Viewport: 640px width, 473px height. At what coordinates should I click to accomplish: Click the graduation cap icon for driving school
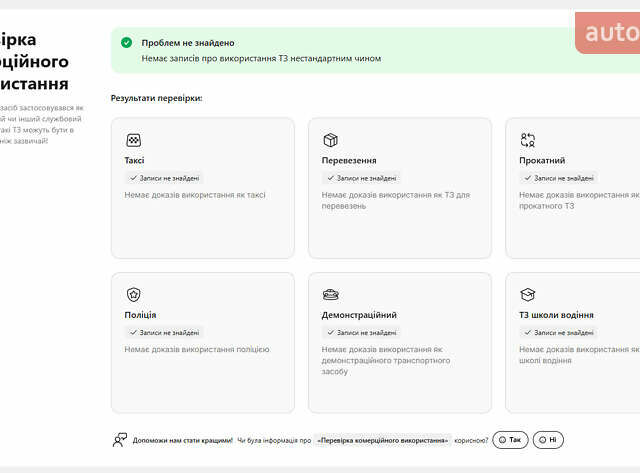tap(527, 295)
